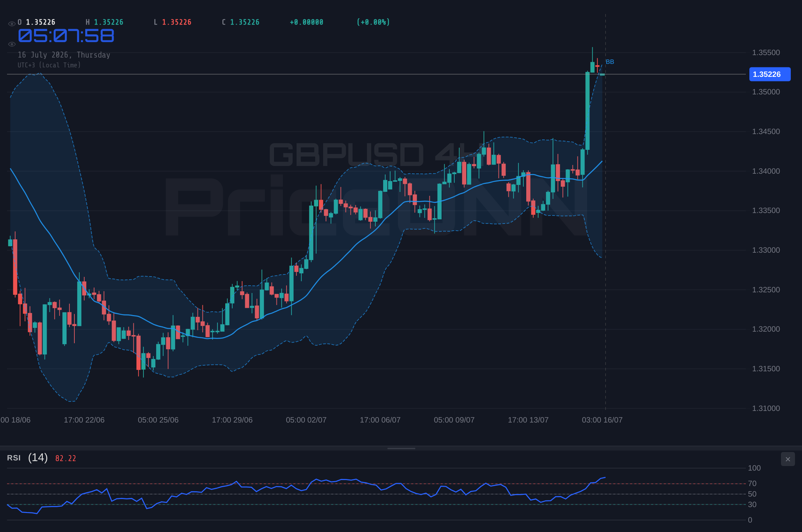Click the 05:00 09/07 time axis label
This screenshot has height=532, width=802.
click(454, 420)
